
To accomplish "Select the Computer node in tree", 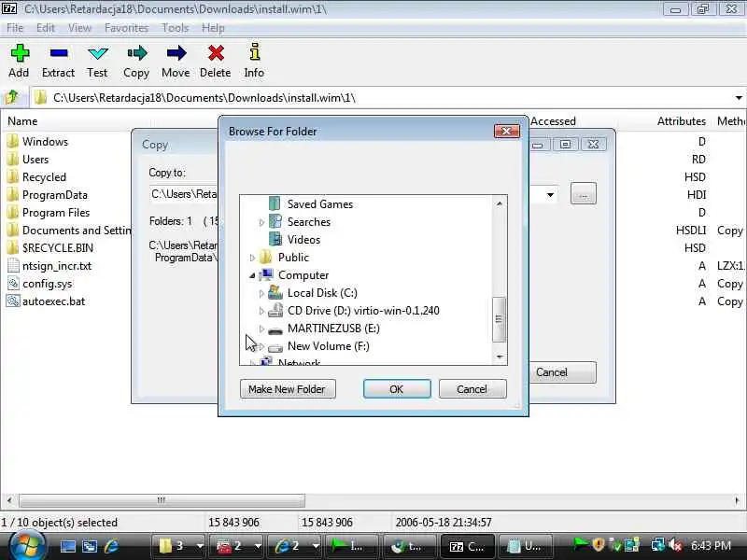I will (303, 275).
